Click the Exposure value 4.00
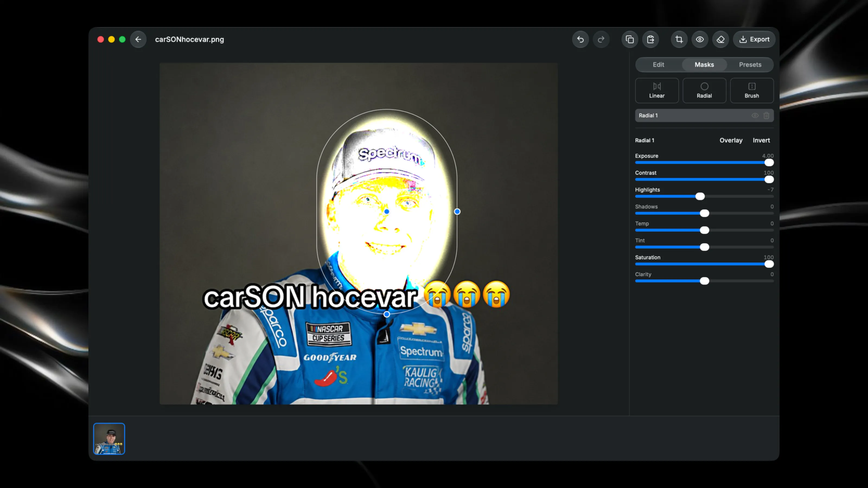This screenshot has height=488, width=868. click(x=768, y=156)
